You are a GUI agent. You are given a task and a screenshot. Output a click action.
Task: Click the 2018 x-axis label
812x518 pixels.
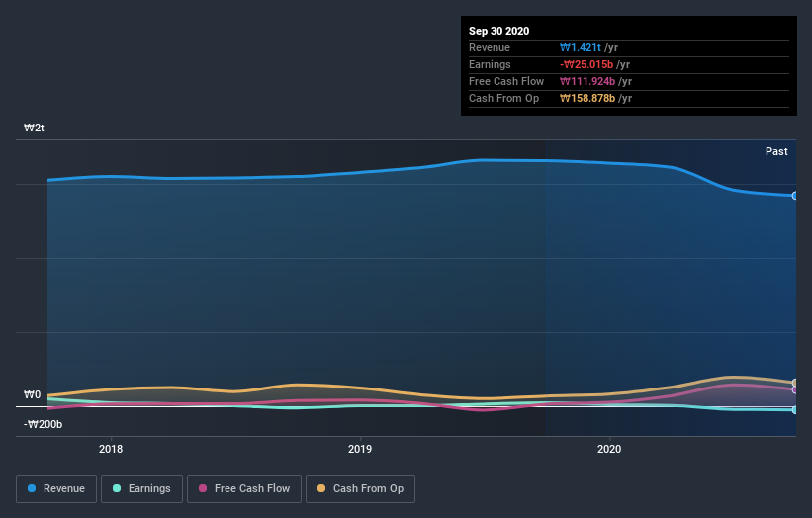pos(111,449)
